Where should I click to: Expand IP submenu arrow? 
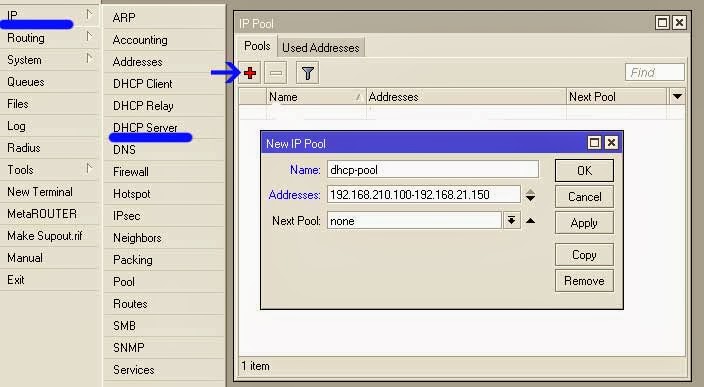pos(89,14)
